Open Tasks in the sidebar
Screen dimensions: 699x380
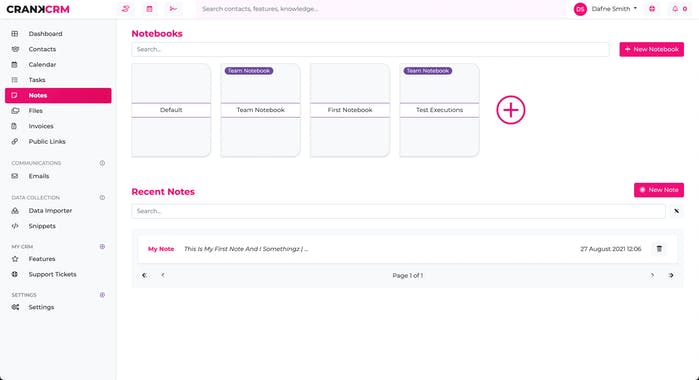(x=58, y=80)
